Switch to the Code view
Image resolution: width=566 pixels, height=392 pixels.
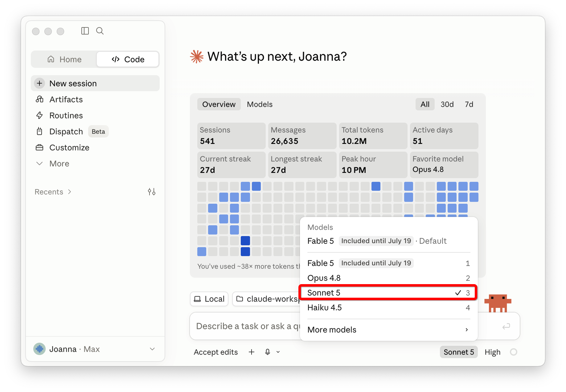pyautogui.click(x=128, y=59)
